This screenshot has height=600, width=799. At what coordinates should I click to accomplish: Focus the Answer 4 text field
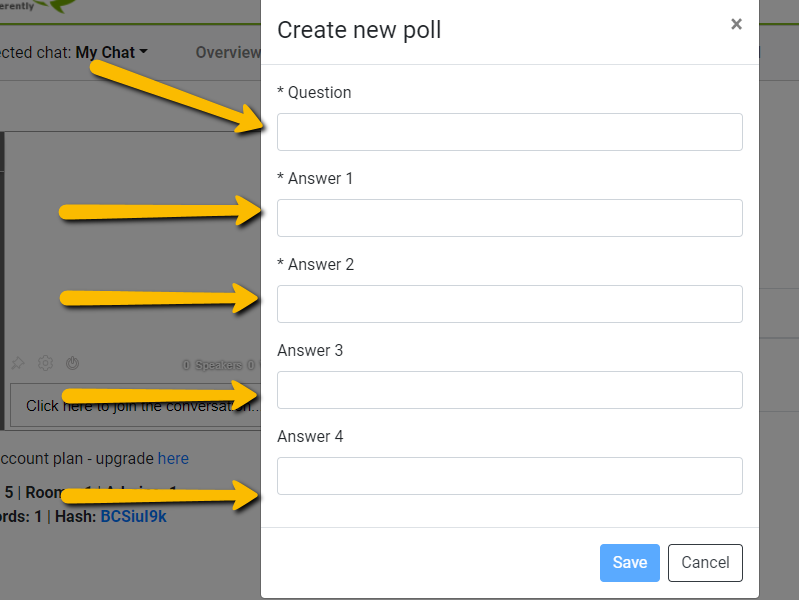(509, 476)
